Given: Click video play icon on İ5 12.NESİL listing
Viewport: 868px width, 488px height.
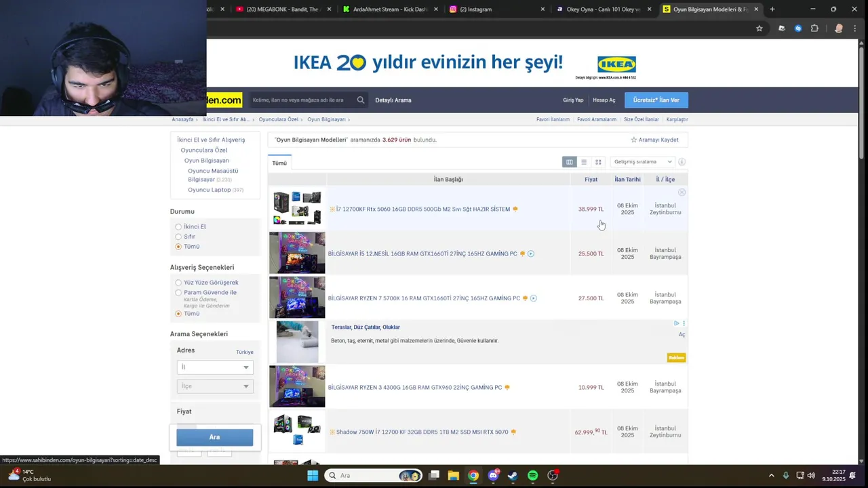Looking at the screenshot, I should [x=531, y=253].
